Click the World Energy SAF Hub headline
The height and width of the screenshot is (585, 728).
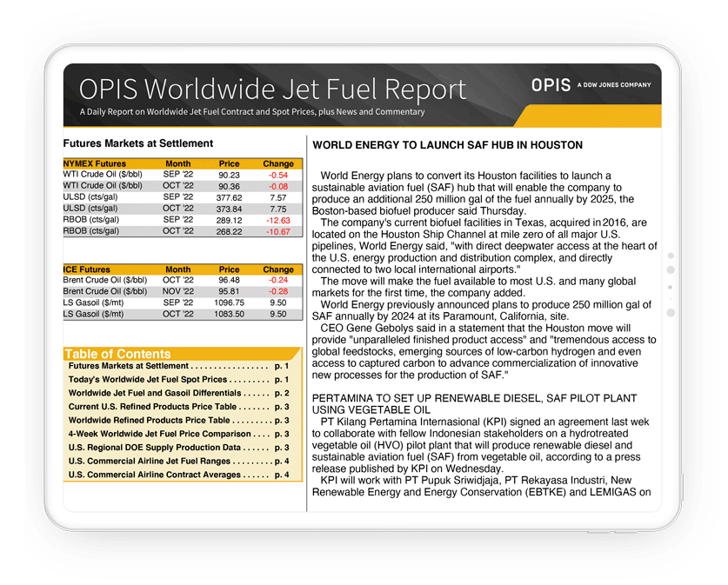(x=447, y=145)
